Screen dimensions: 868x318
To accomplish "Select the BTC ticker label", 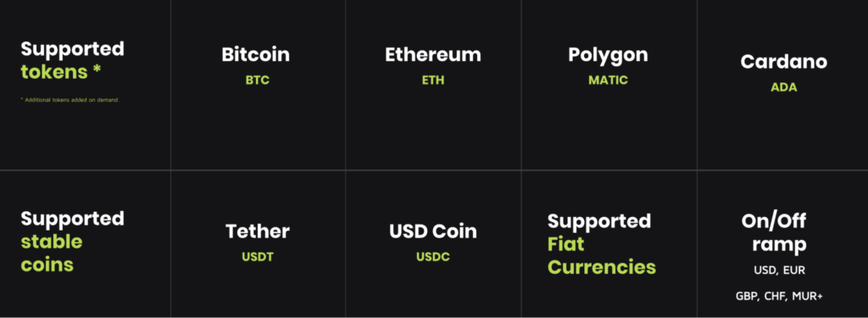I will pos(258,80).
